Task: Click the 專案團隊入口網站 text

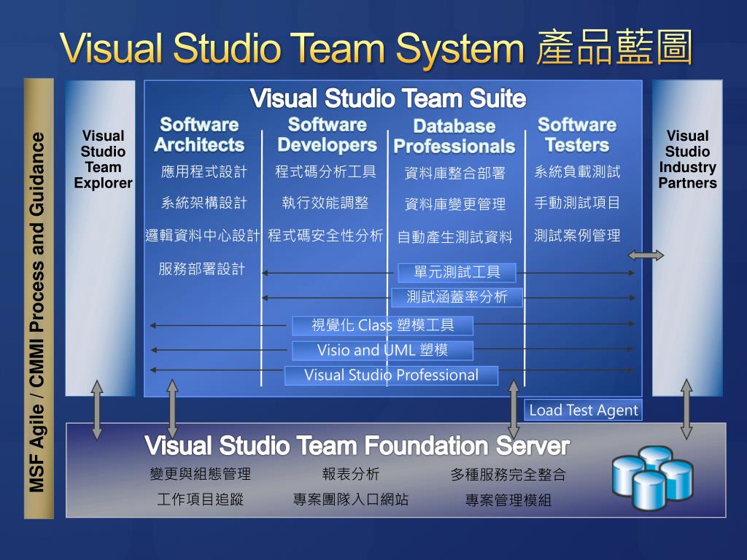Action: tap(351, 499)
